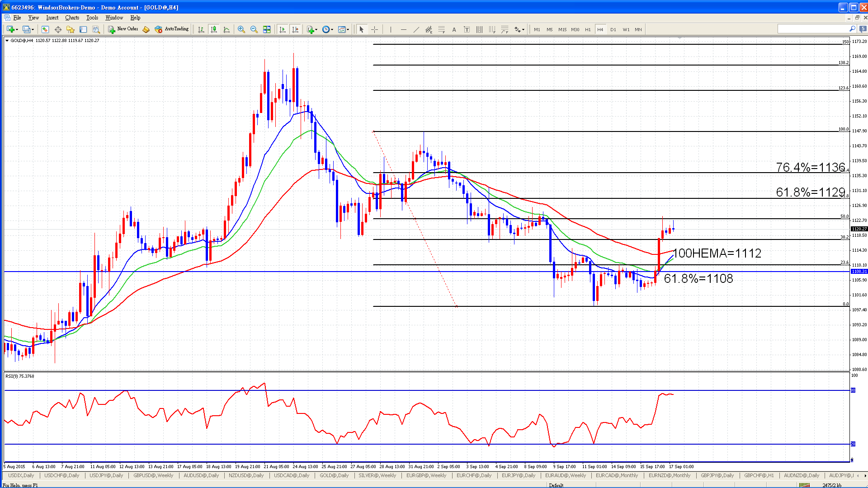Screen dimensions: 868x488
Task: Enable chart auto scroll
Action: coord(283,29)
